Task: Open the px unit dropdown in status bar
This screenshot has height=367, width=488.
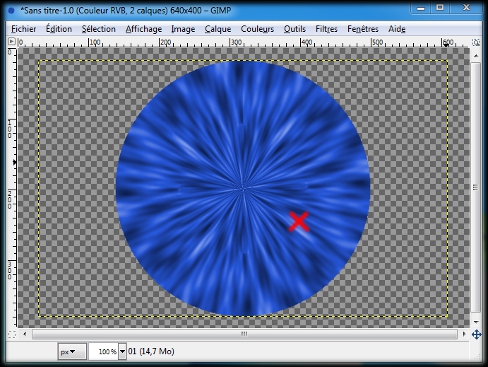Action: tap(72, 351)
